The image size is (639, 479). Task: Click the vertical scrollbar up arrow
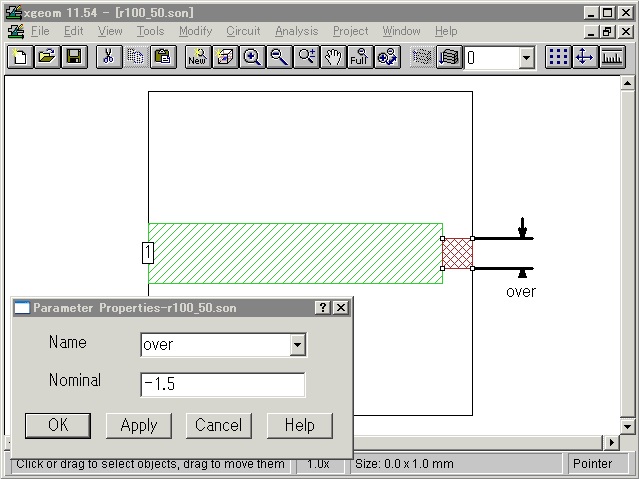tap(628, 83)
